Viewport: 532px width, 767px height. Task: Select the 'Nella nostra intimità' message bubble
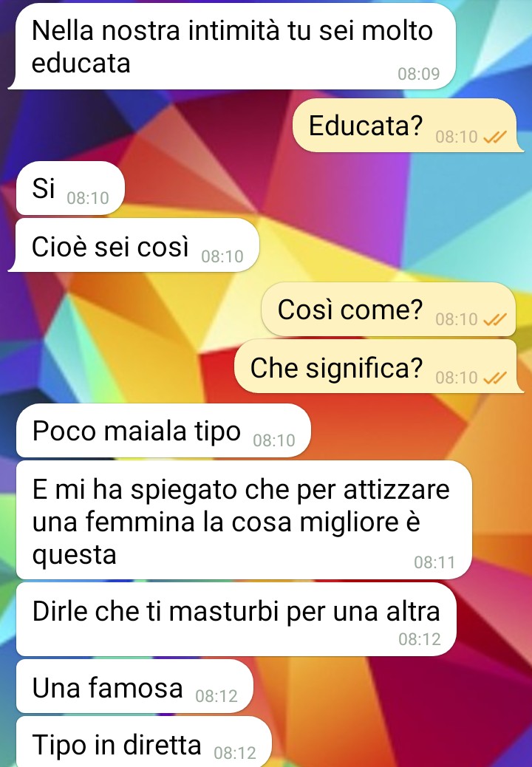point(232,47)
